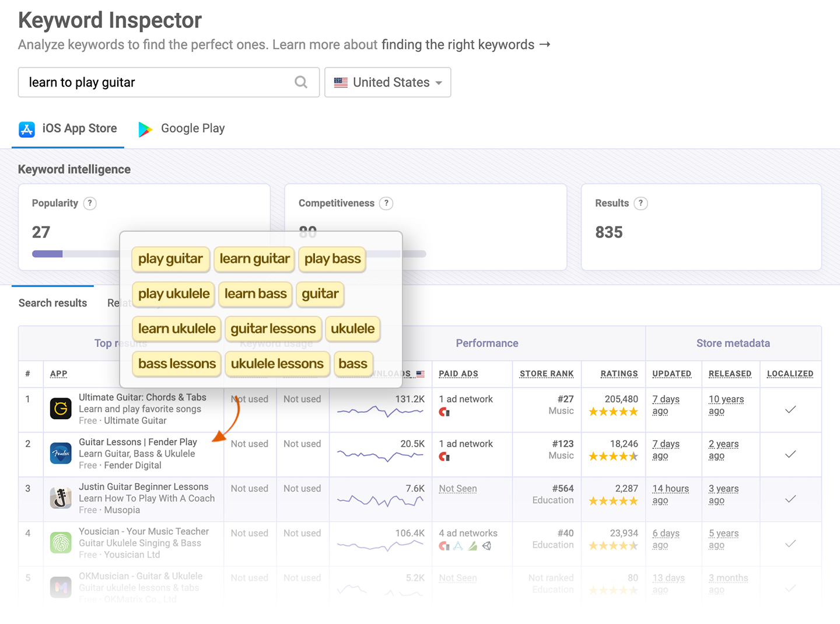Image resolution: width=840 pixels, height=624 pixels.
Task: Select the ukulele keyword tag
Action: coord(353,329)
